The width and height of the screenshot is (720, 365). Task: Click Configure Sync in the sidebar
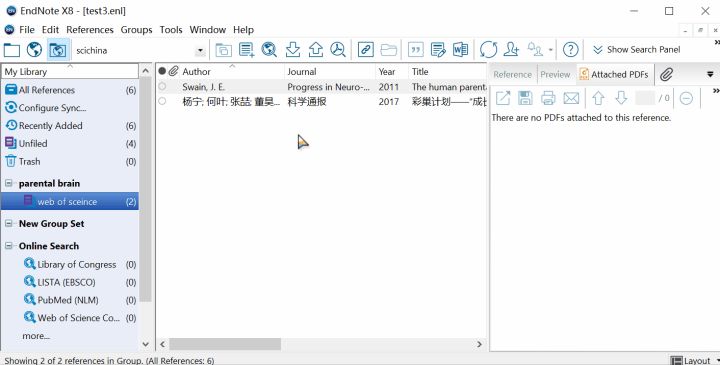pyautogui.click(x=70, y=108)
